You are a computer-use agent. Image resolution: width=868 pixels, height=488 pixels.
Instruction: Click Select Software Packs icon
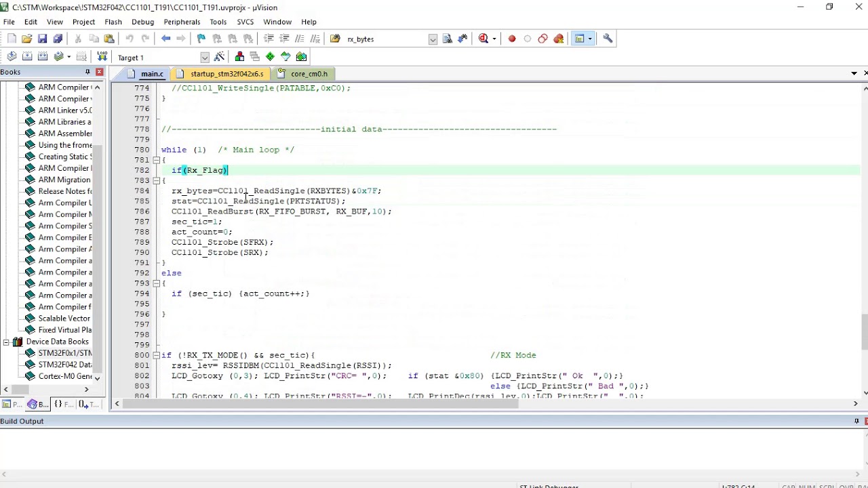pos(285,57)
